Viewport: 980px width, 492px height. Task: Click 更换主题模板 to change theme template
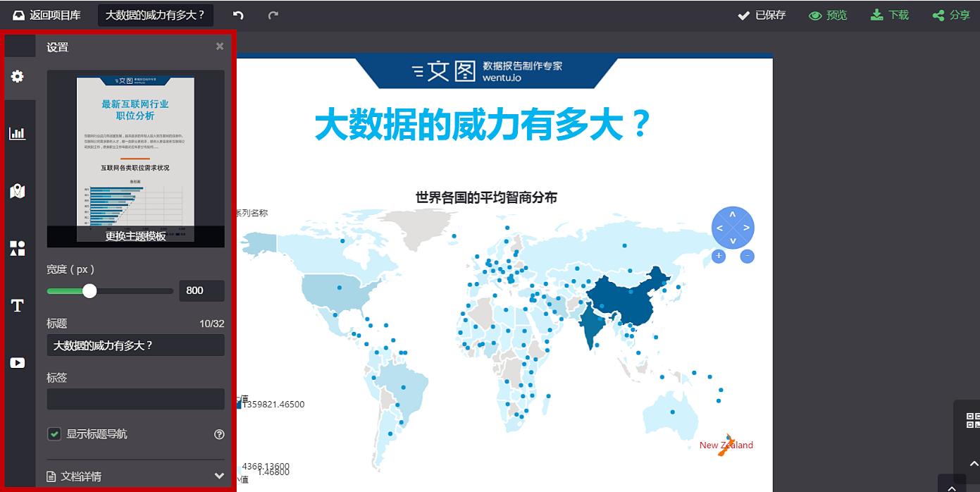tap(135, 237)
